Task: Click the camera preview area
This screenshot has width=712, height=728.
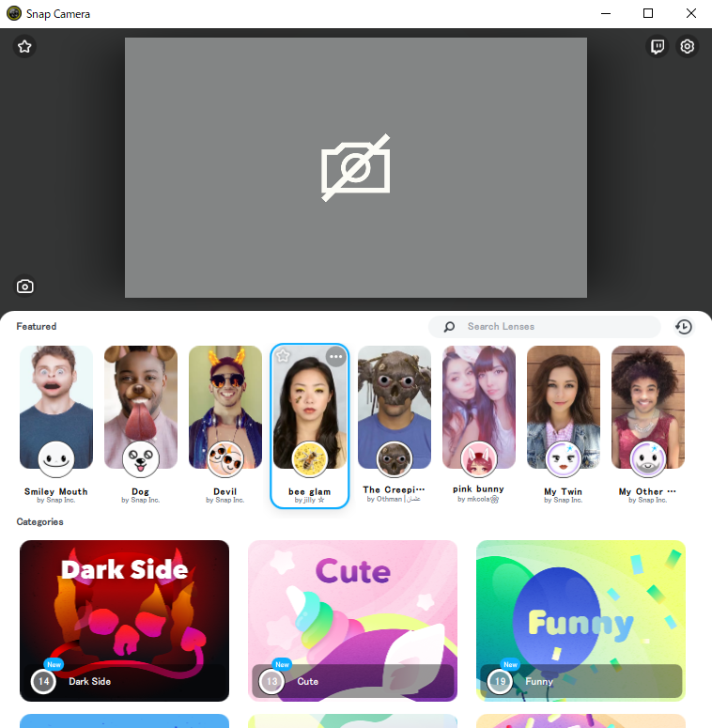Action: pos(356,167)
